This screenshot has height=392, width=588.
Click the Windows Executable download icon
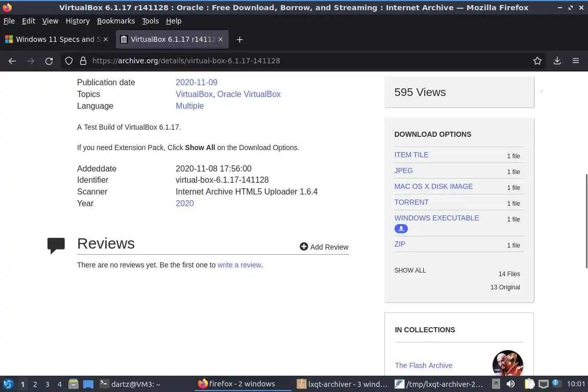pos(401,229)
